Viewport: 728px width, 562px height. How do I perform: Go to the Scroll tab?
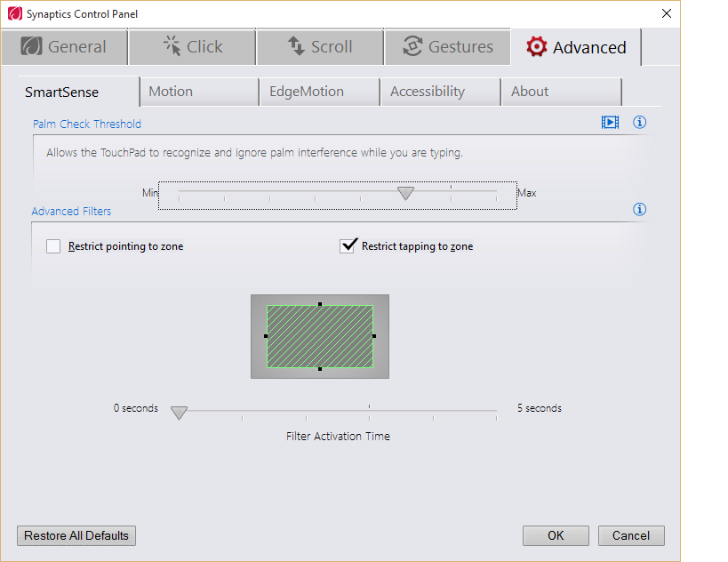[x=320, y=47]
